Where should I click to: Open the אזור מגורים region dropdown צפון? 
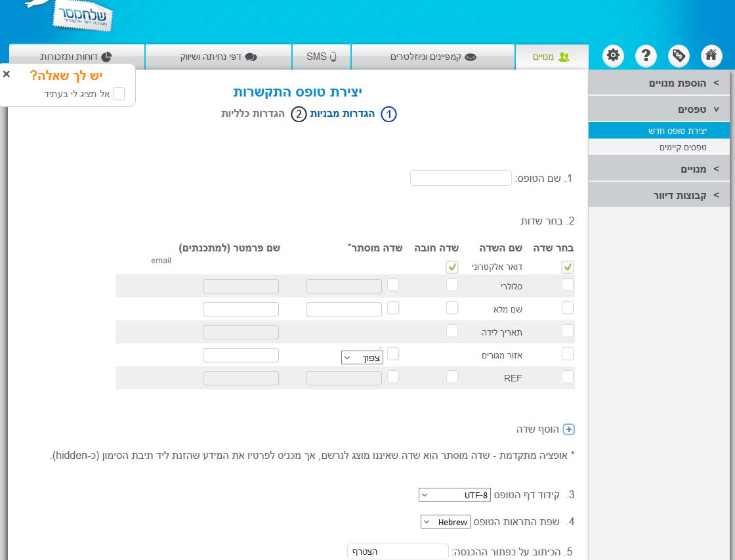362,358
